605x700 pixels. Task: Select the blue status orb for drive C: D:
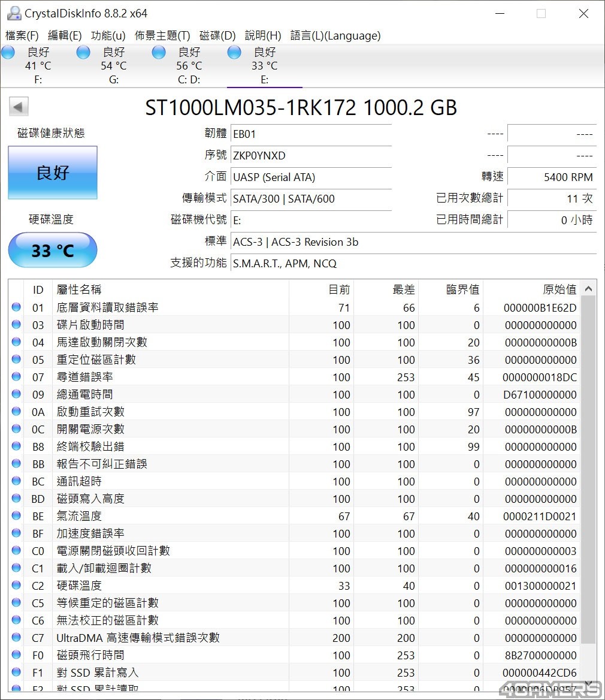[159, 52]
